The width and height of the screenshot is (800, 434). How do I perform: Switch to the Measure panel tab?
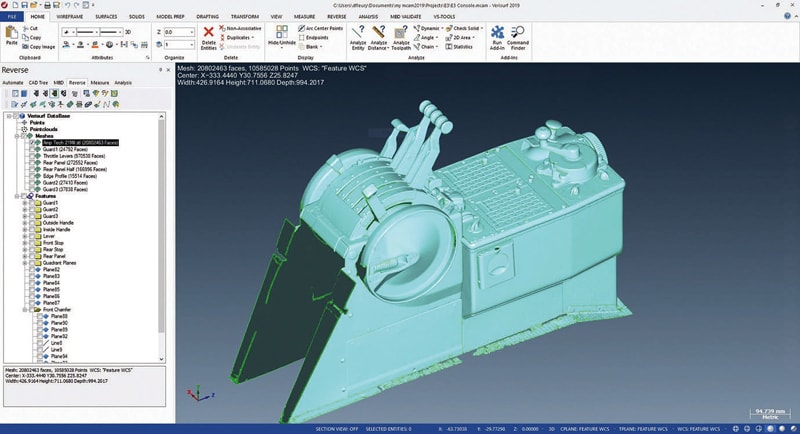(100, 83)
